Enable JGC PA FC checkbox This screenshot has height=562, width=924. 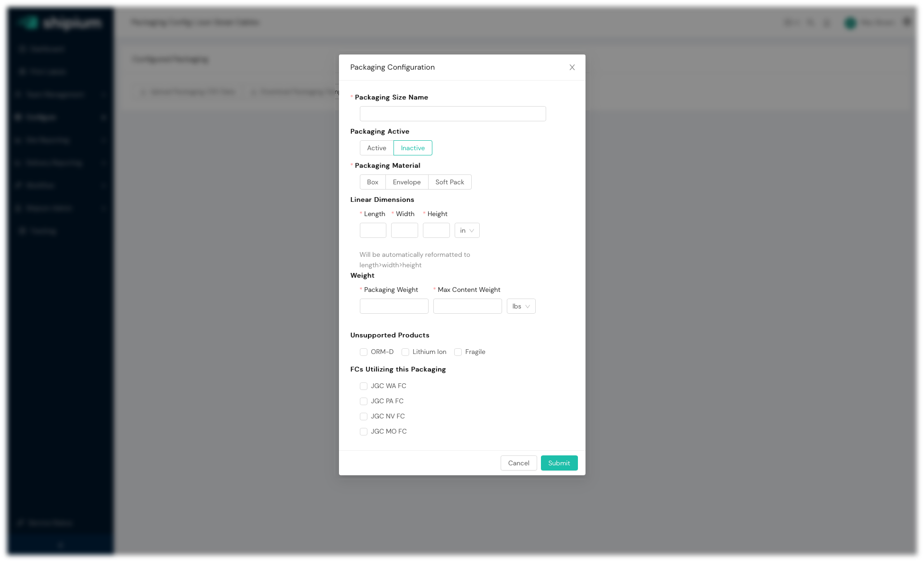click(364, 401)
